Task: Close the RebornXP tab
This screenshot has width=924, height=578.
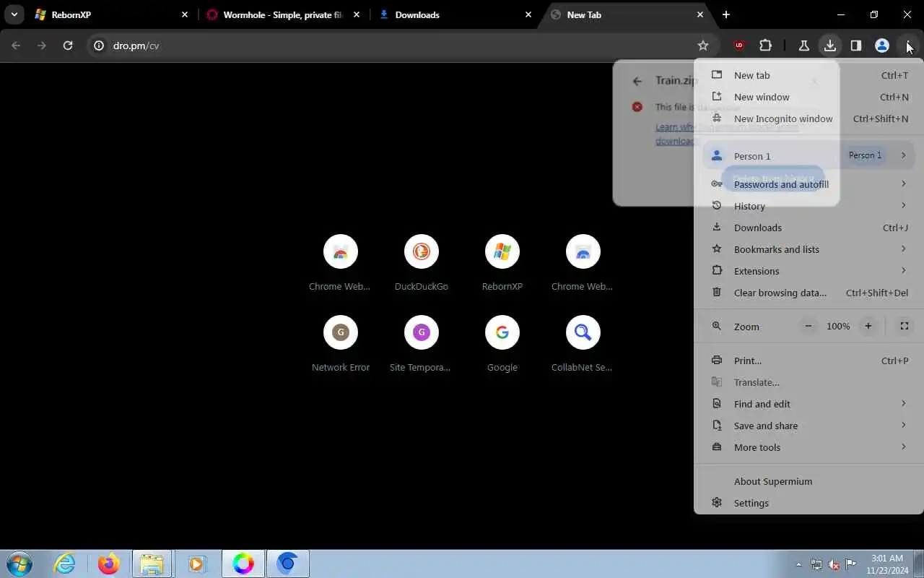Action: coord(185,14)
